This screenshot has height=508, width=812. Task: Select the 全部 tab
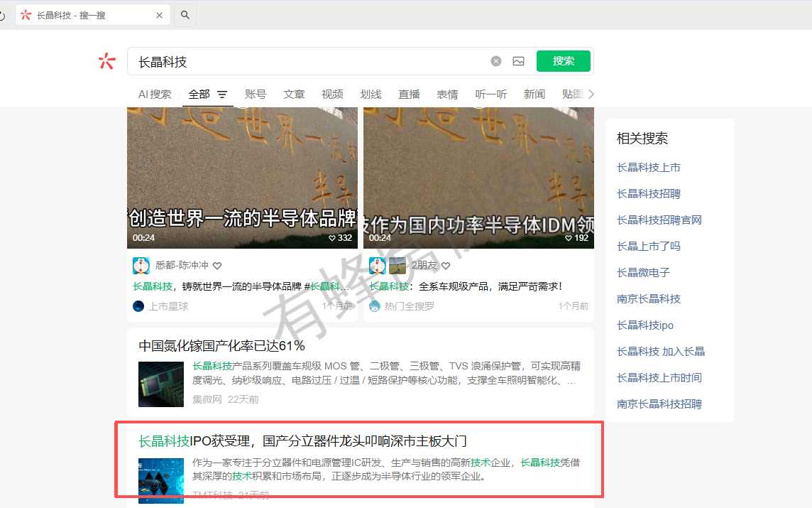click(199, 94)
